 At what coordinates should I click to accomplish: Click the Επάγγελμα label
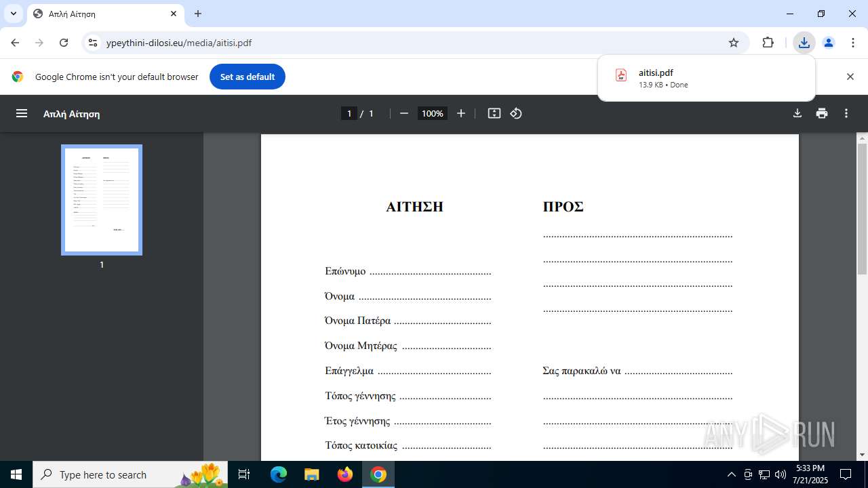click(349, 371)
